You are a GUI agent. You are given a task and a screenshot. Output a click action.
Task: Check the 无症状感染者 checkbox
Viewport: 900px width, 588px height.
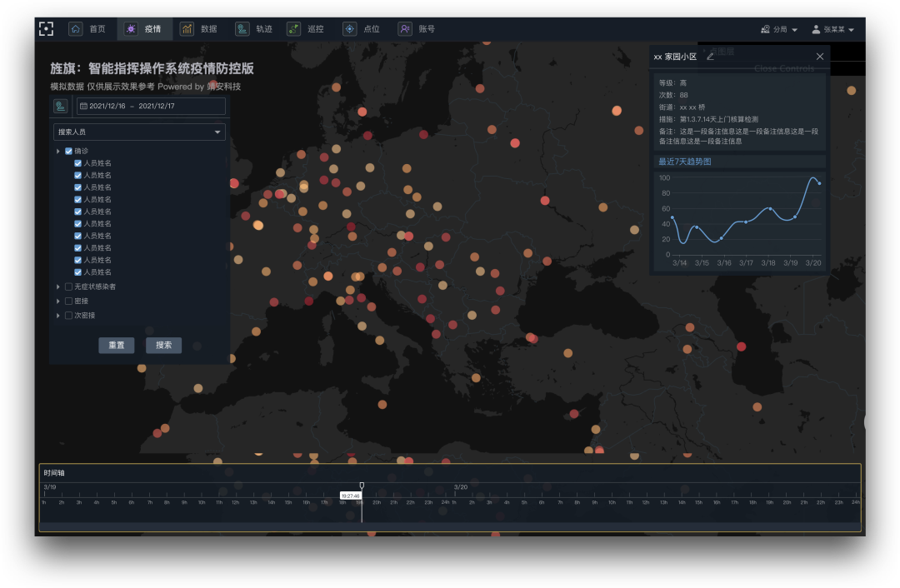[69, 287]
